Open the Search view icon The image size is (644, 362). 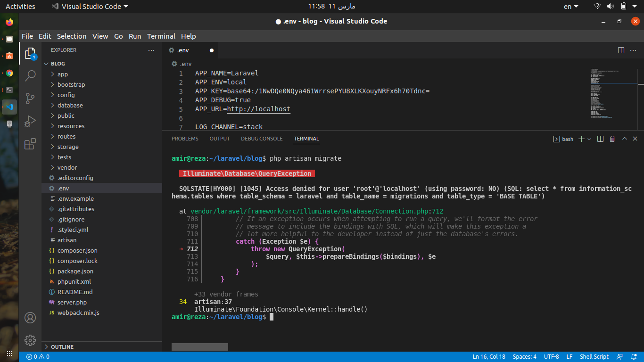point(30,75)
